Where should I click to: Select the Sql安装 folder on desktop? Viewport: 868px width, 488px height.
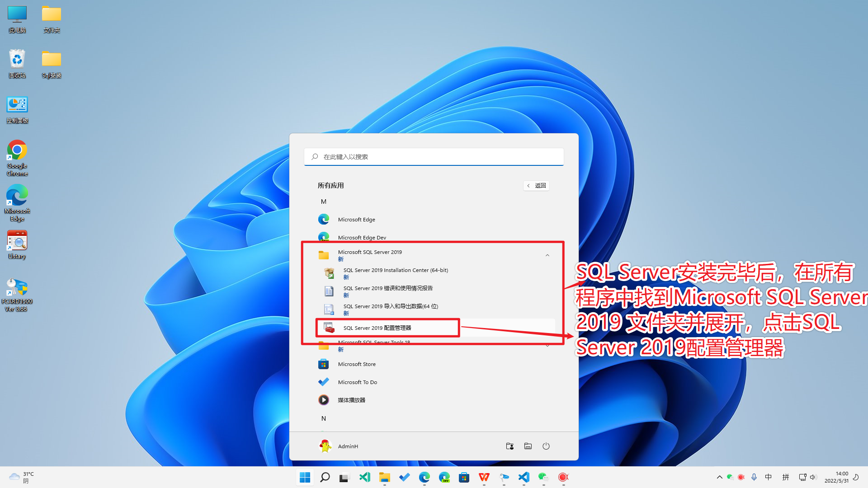tap(52, 64)
